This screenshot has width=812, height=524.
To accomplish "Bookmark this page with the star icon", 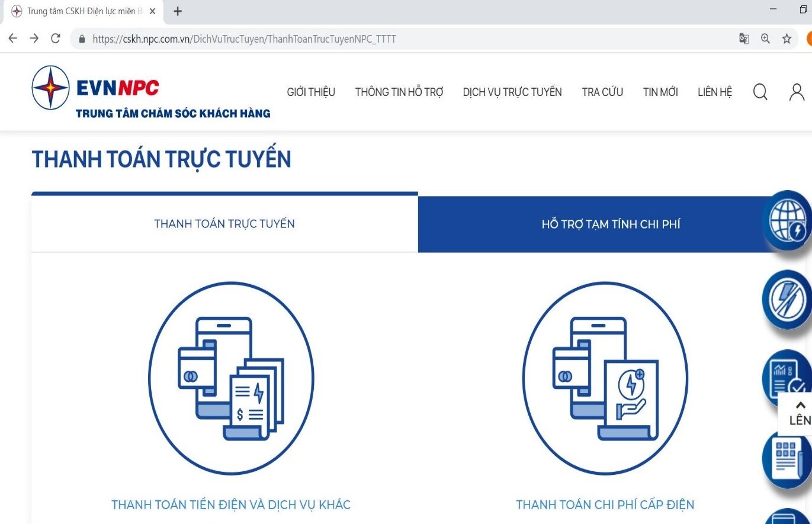I will [x=787, y=39].
